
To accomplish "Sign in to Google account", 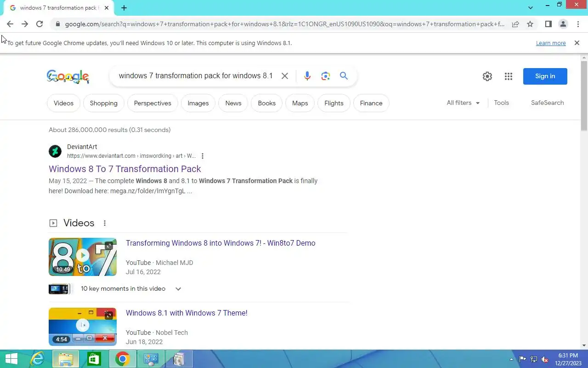I will (x=545, y=76).
